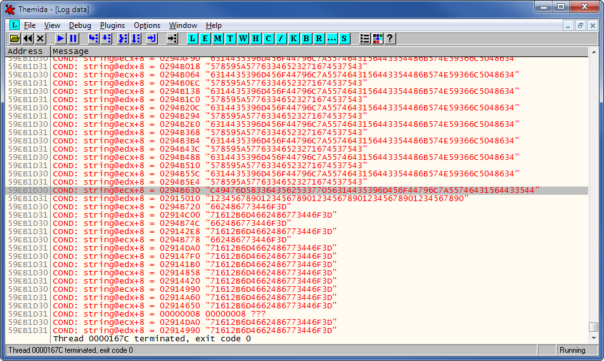
Task: Click 'Thread 0000167C terminated' status bar text
Action: click(71, 350)
